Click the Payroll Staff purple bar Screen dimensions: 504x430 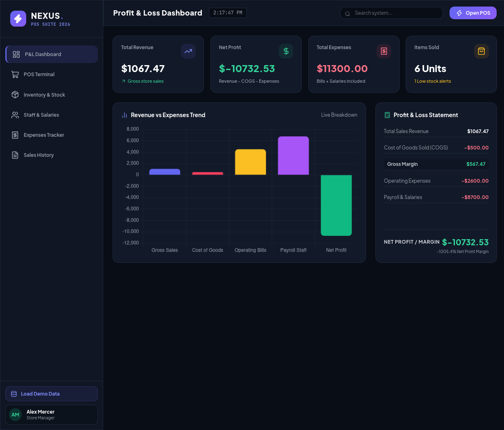click(294, 156)
